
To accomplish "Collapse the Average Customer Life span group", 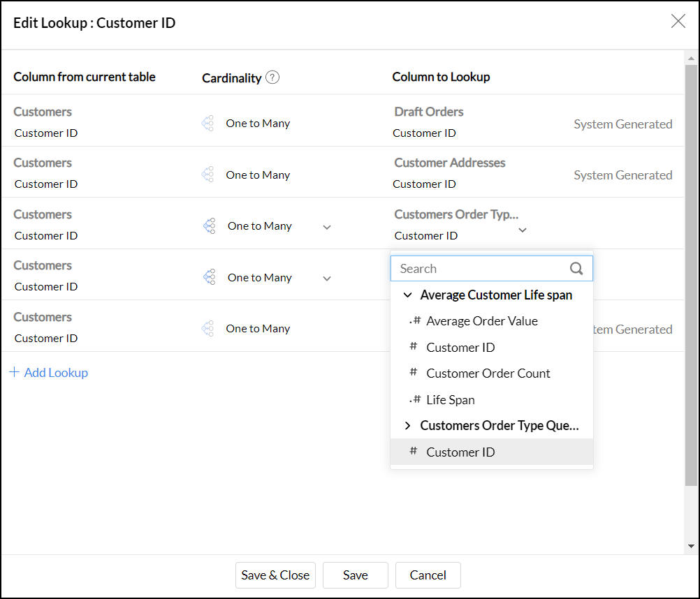I will pyautogui.click(x=408, y=295).
